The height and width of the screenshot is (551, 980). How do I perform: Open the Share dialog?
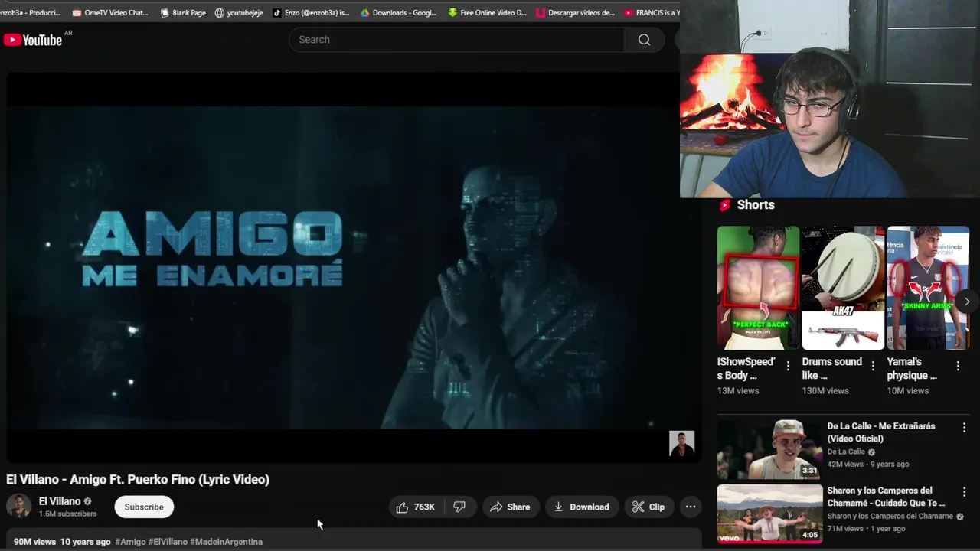click(510, 507)
